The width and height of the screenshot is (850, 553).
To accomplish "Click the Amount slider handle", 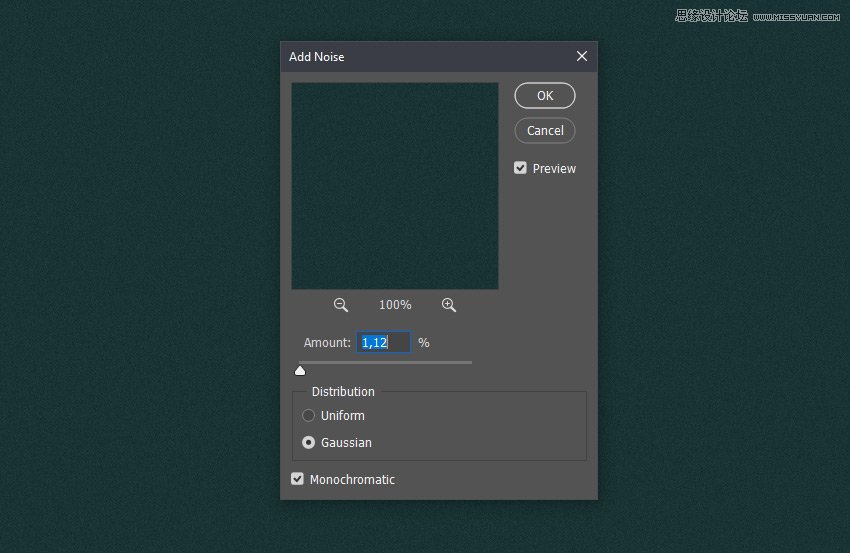I will coord(300,371).
